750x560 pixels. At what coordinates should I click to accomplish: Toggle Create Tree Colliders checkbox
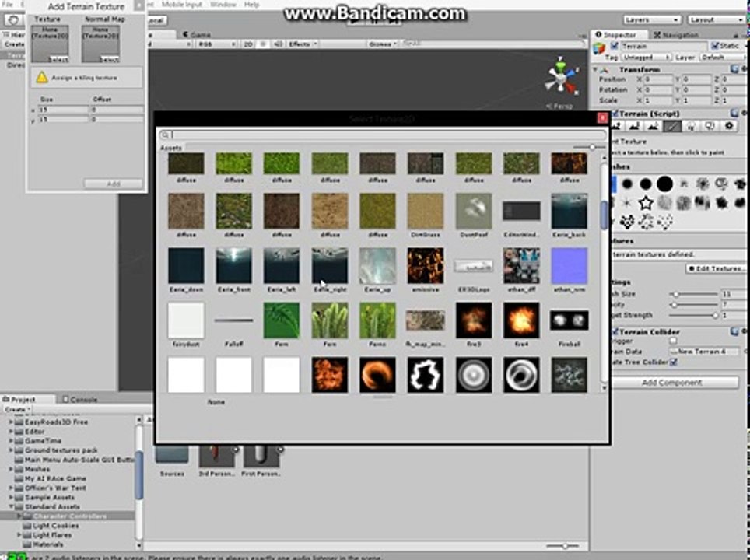coord(674,362)
